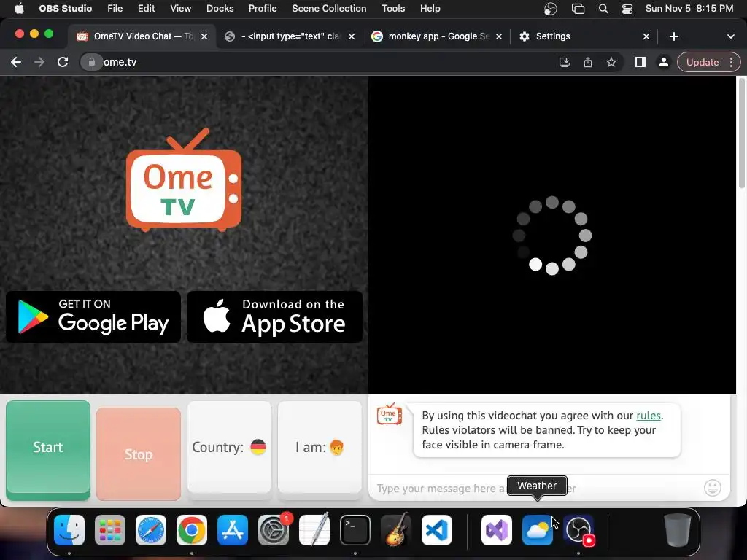Switch to OBS Studio in dock
747x560 pixels.
coord(578,530)
